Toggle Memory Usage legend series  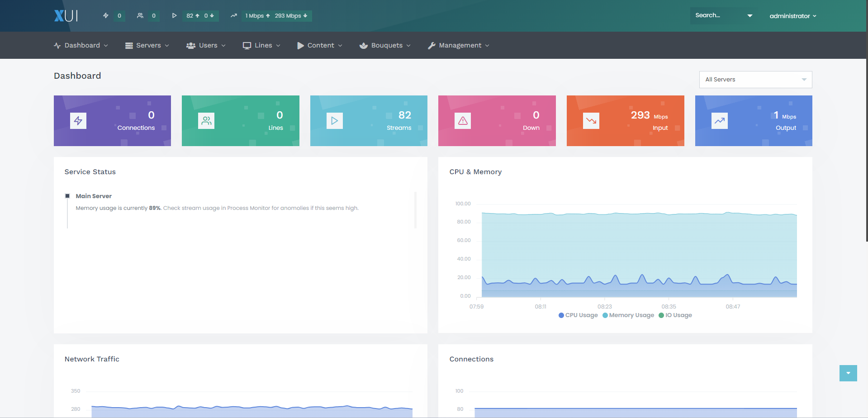point(628,315)
